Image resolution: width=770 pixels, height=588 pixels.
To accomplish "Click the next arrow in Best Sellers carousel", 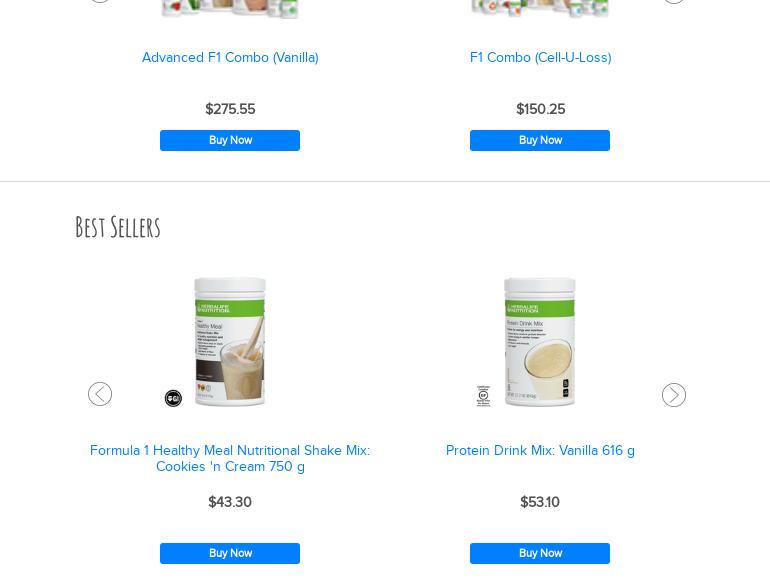I will pyautogui.click(x=674, y=395).
